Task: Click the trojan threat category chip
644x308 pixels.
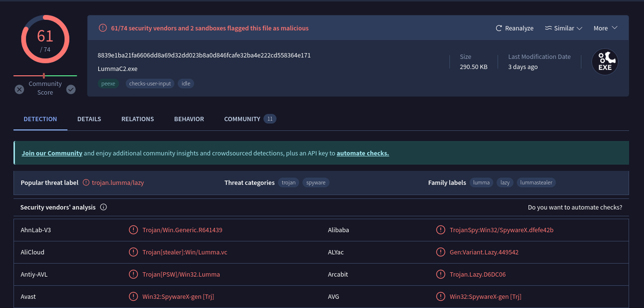Action: pyautogui.click(x=289, y=183)
